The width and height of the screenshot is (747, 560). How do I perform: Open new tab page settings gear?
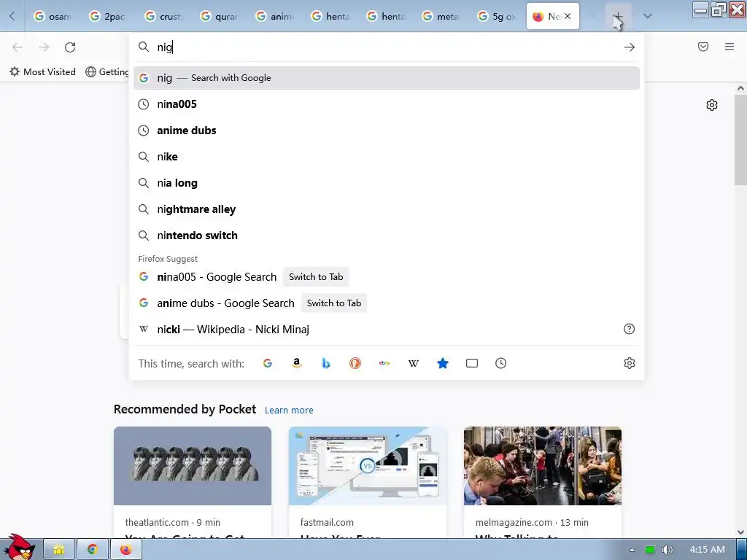pos(712,105)
